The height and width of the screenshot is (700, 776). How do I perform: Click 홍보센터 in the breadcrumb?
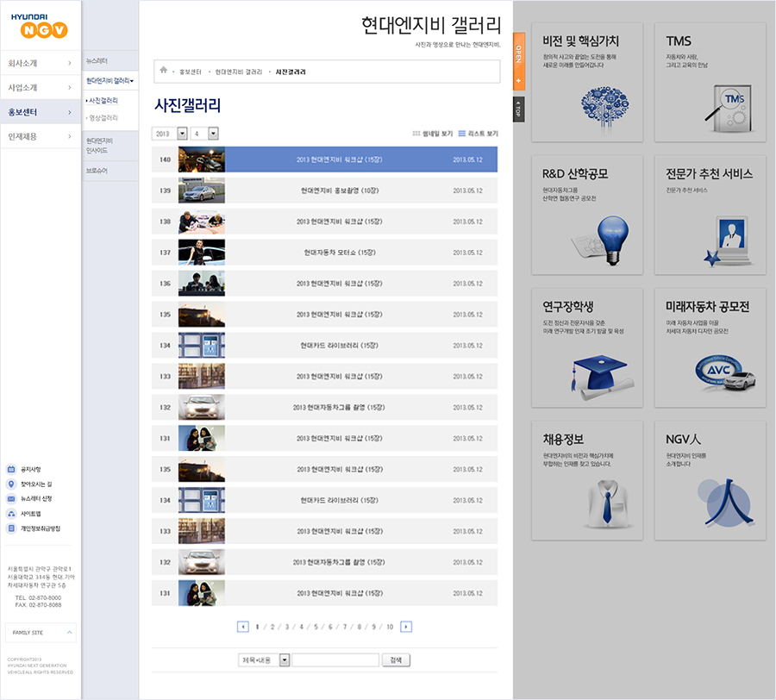pyautogui.click(x=190, y=72)
